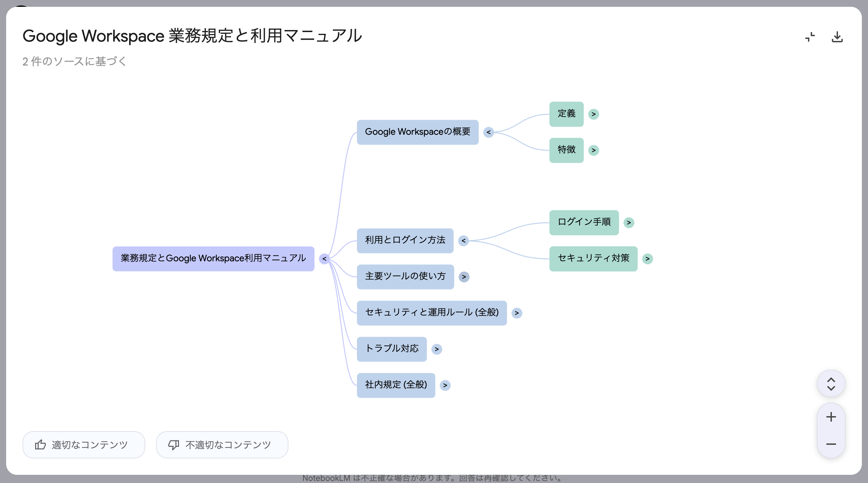868x483 pixels.
Task: Collapse the Google Workspaceの概要 branch
Action: pyautogui.click(x=489, y=132)
